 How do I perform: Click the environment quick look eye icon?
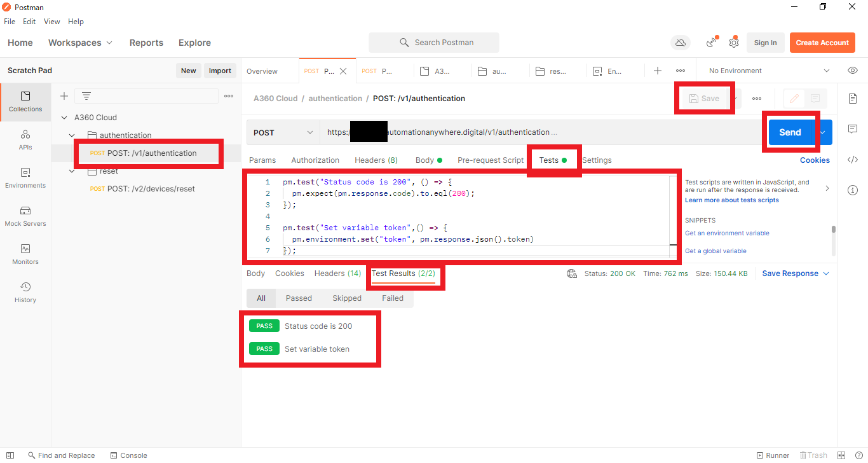pyautogui.click(x=853, y=71)
